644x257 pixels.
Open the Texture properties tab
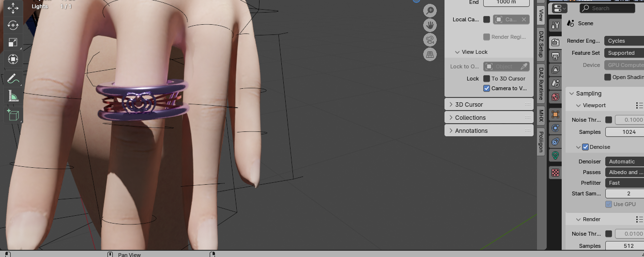[555, 173]
